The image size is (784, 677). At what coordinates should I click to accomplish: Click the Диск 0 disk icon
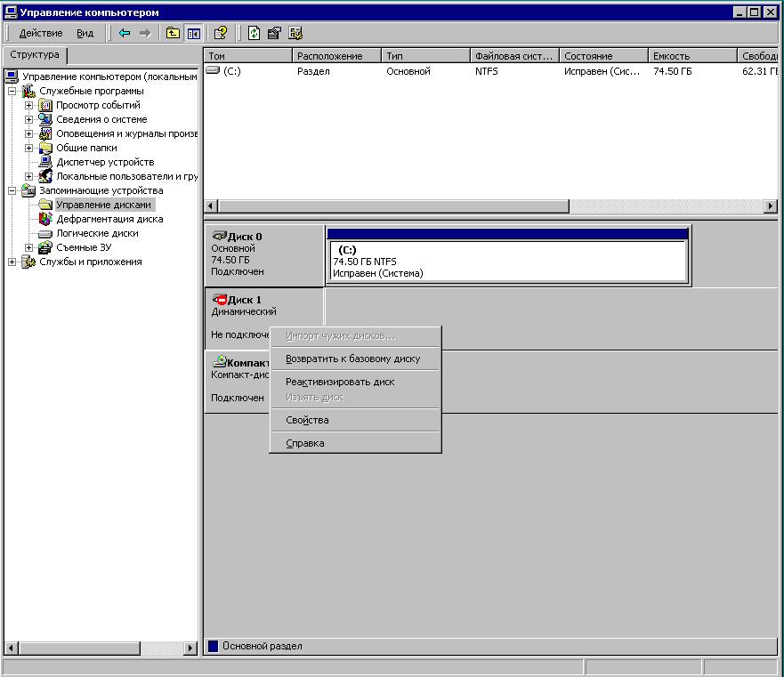click(219, 237)
